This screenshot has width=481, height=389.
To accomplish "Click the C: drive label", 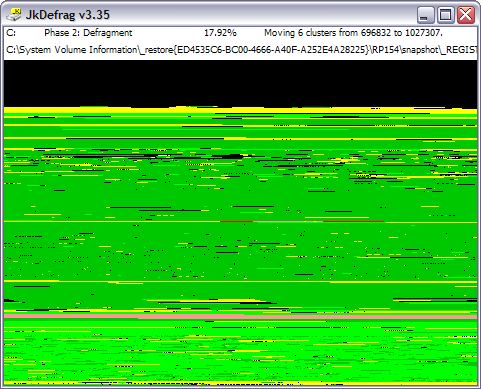I will [x=11, y=33].
